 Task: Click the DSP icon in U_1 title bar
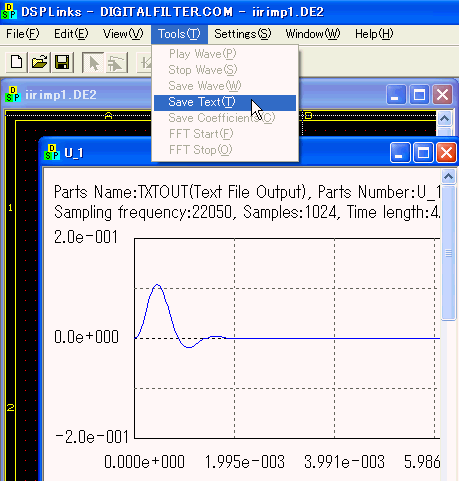(x=52, y=152)
